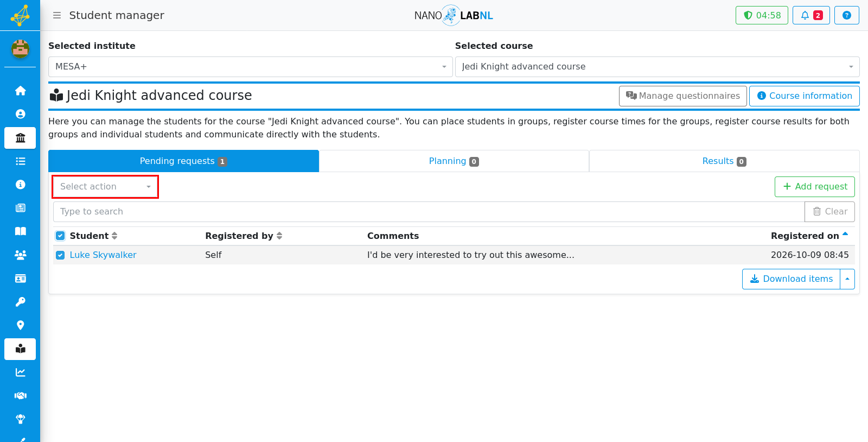Uncheck the Luke Skywalker row checkbox

(x=60, y=255)
